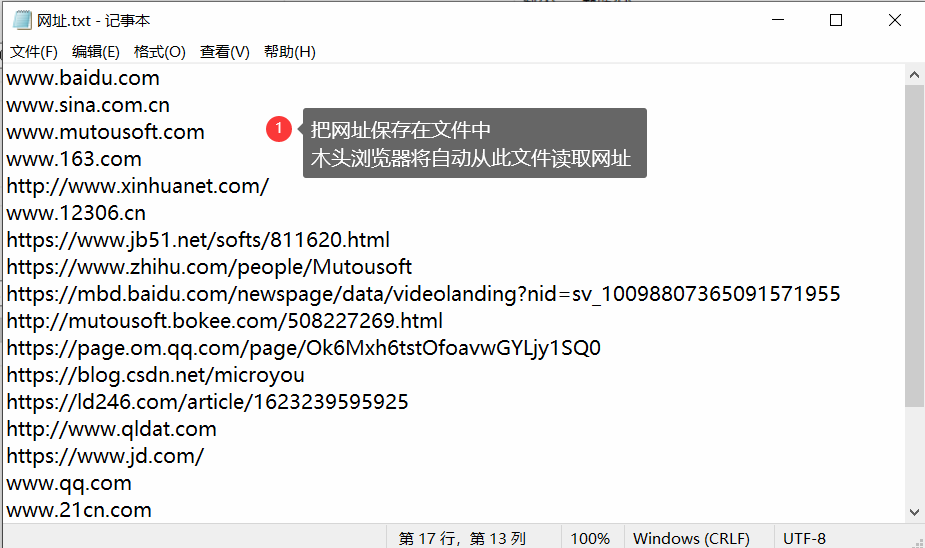Click the ld246.com article URL line
The image size is (925, 548).
coord(207,402)
